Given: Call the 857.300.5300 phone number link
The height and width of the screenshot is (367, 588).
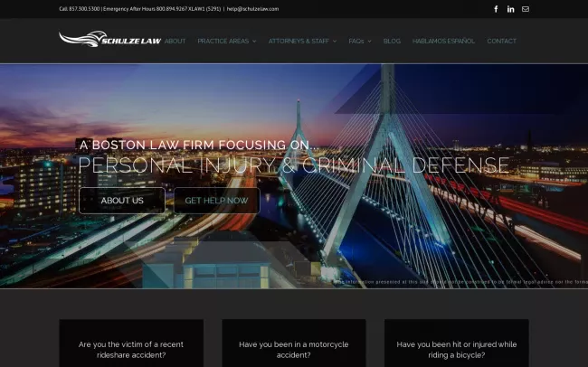Looking at the screenshot, I should point(83,9).
